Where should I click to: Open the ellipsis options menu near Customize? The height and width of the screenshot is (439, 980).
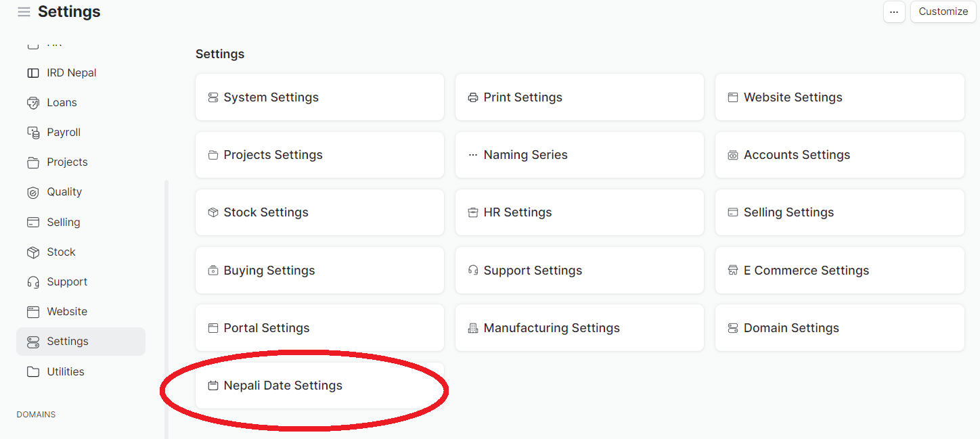tap(894, 11)
